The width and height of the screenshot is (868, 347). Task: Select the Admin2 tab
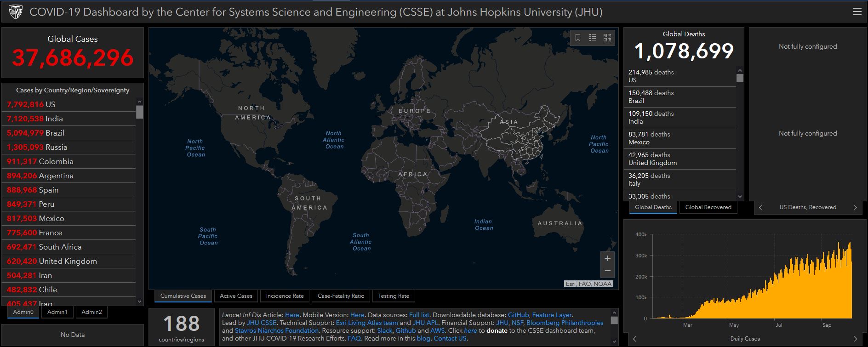point(91,312)
